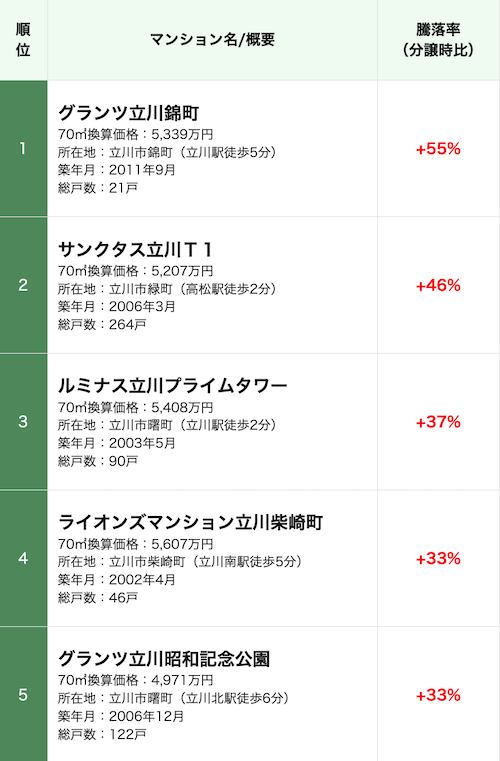Click the +37% rate value

coord(438,421)
